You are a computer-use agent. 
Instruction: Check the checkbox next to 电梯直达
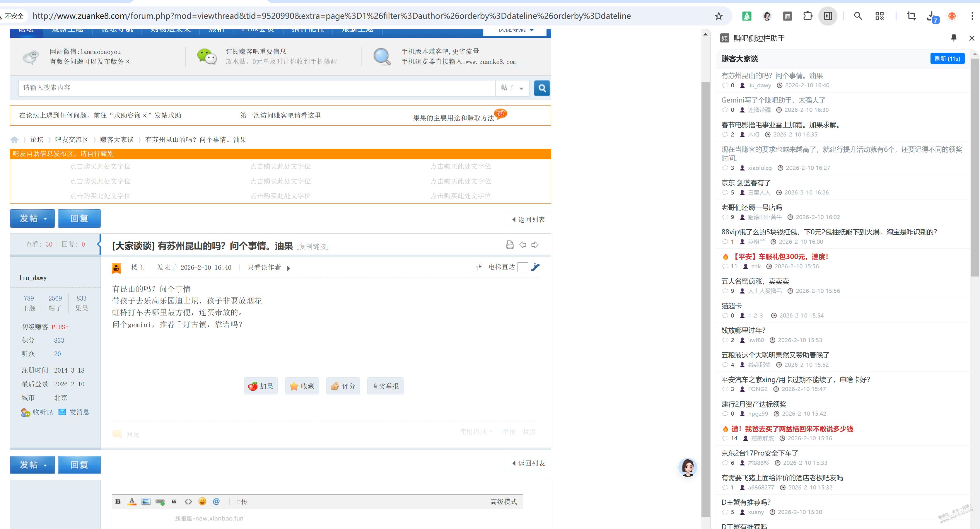pos(523,267)
